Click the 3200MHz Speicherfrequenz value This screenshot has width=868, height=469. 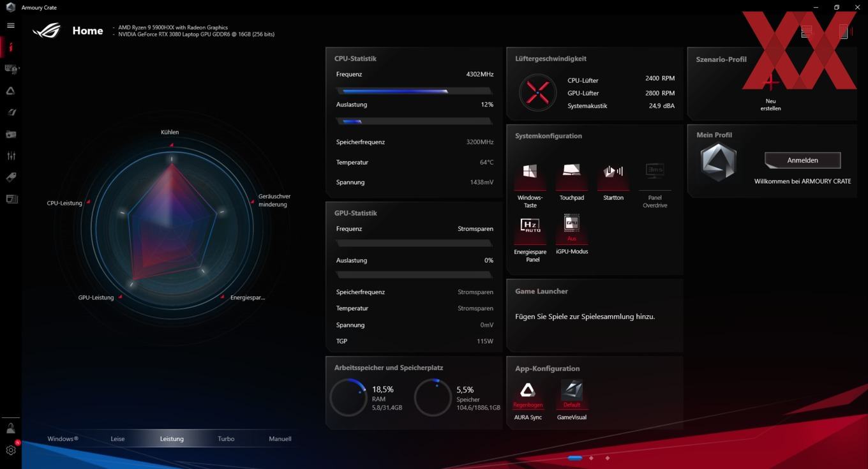tap(480, 142)
